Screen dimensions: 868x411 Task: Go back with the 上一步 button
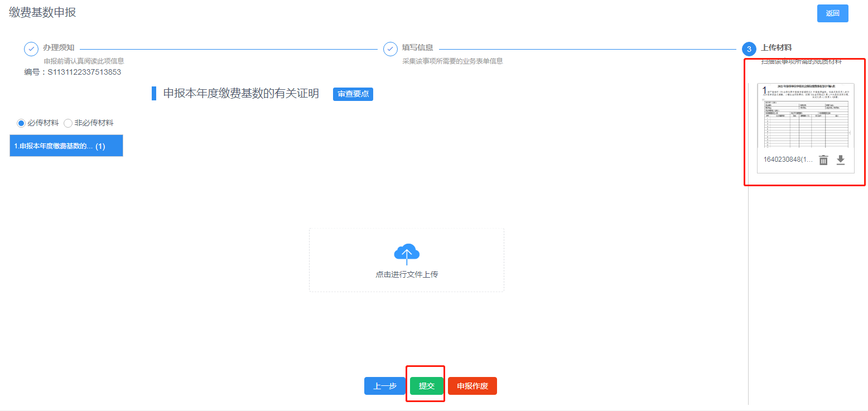coord(385,386)
